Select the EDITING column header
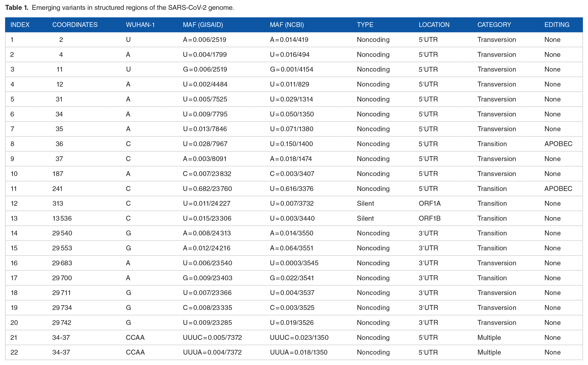The width and height of the screenshot is (588, 365). click(557, 25)
